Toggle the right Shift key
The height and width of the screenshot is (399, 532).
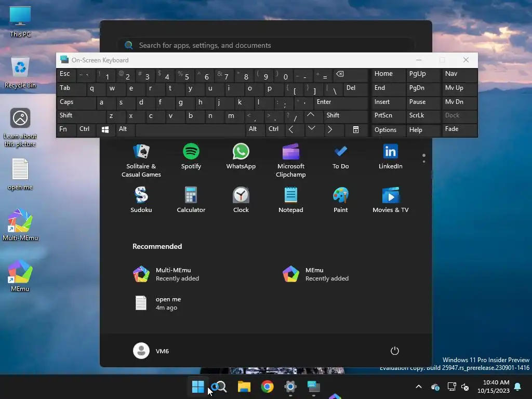pos(346,116)
